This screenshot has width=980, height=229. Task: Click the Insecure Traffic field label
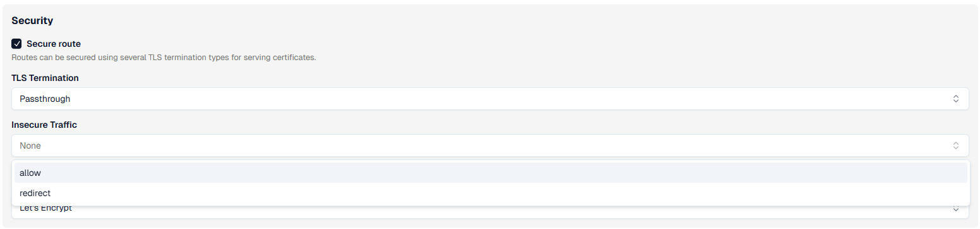(x=44, y=125)
